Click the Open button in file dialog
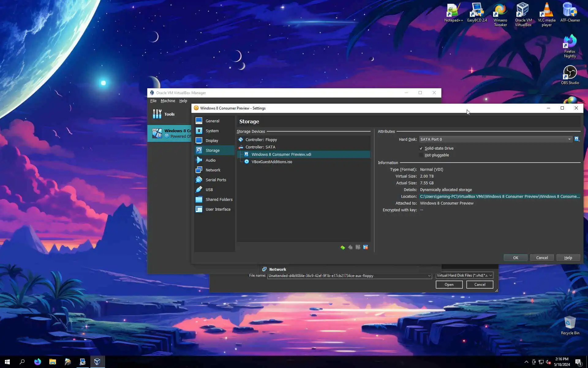 click(449, 285)
